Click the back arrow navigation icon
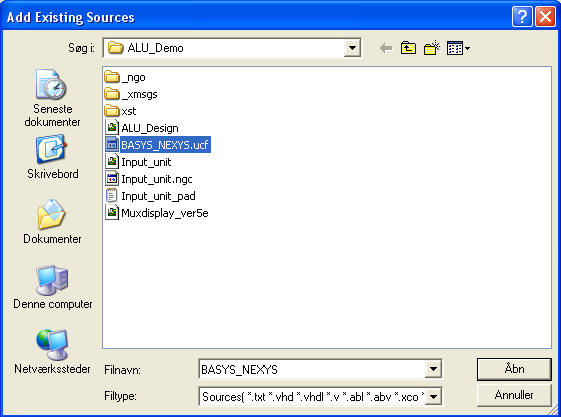This screenshot has height=417, width=561. (x=386, y=48)
